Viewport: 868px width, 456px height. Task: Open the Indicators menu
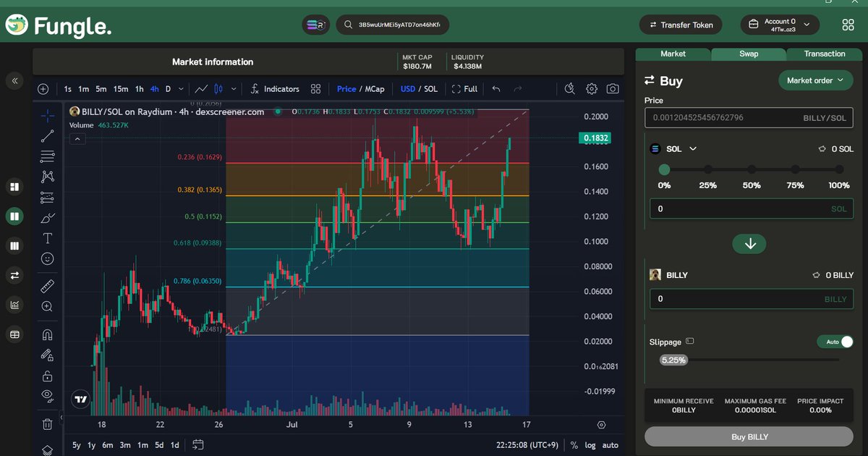(275, 89)
